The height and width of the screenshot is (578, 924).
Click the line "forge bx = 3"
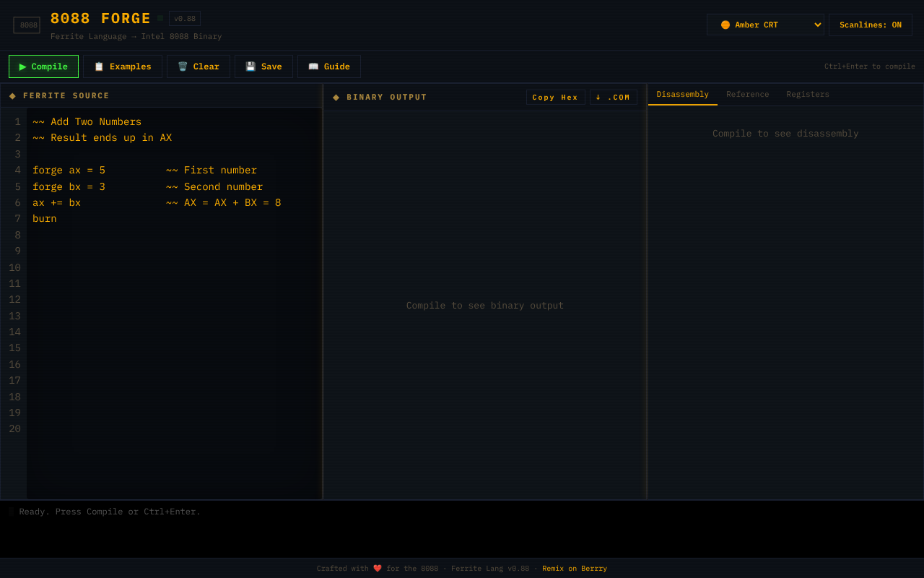pyautogui.click(x=69, y=187)
